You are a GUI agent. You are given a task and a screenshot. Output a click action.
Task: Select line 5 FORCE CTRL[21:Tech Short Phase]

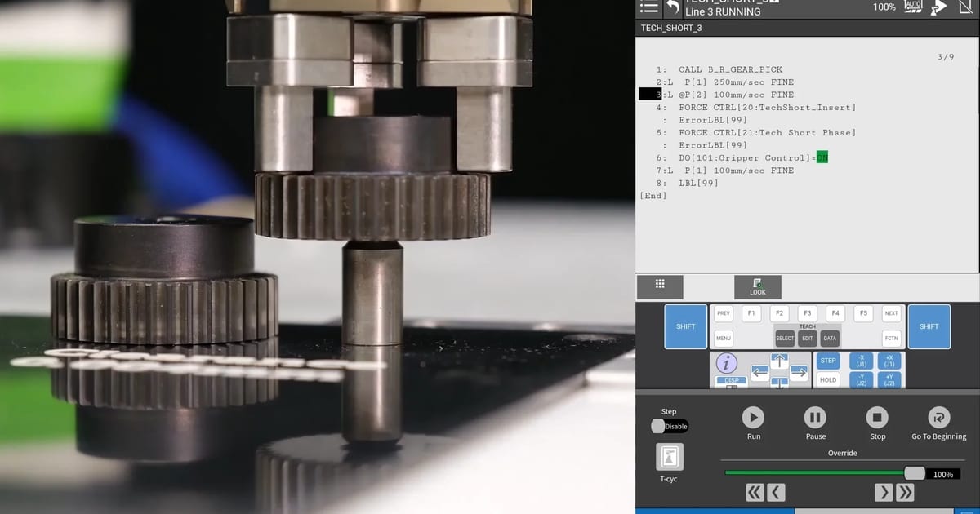pos(755,133)
